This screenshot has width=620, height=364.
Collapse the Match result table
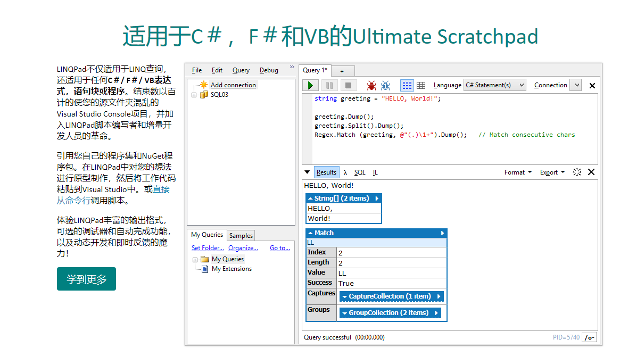[x=311, y=233]
